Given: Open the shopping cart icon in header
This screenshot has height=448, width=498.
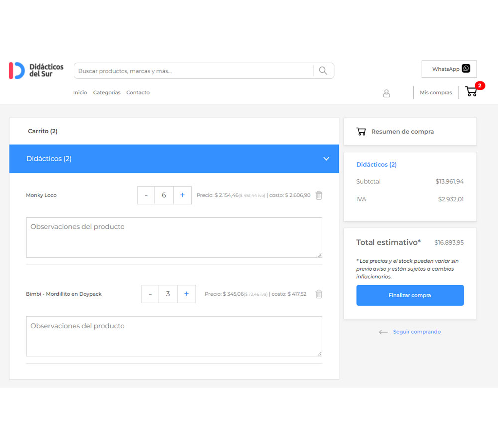Looking at the screenshot, I should tap(471, 91).
